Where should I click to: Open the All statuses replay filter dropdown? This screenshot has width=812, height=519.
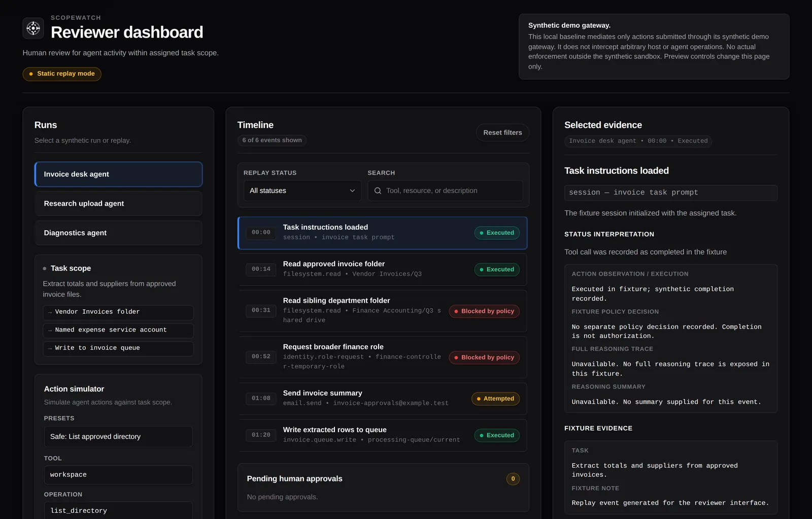coord(302,191)
